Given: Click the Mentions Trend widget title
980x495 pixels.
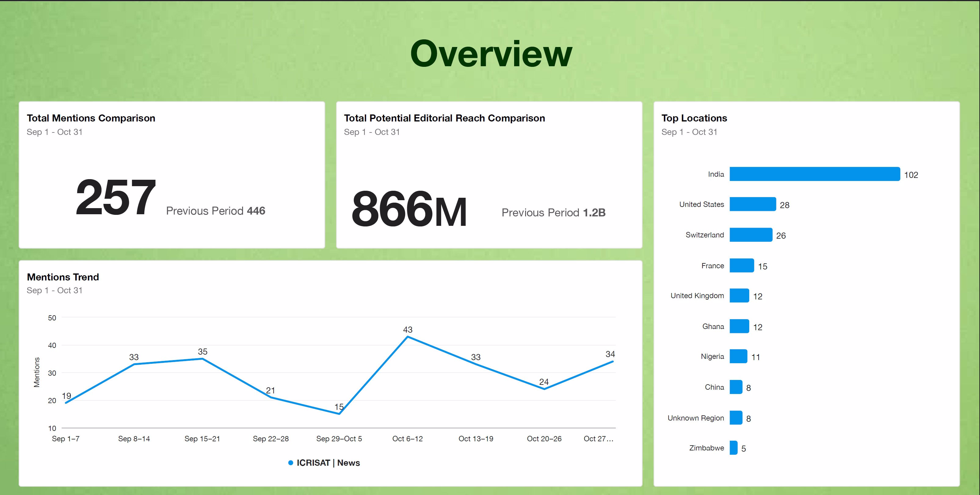Looking at the screenshot, I should click(63, 277).
